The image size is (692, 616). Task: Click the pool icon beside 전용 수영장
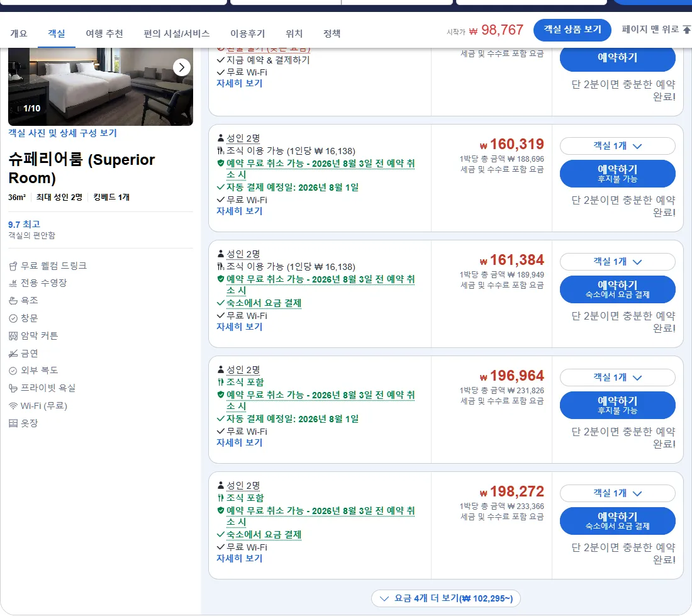click(x=13, y=283)
